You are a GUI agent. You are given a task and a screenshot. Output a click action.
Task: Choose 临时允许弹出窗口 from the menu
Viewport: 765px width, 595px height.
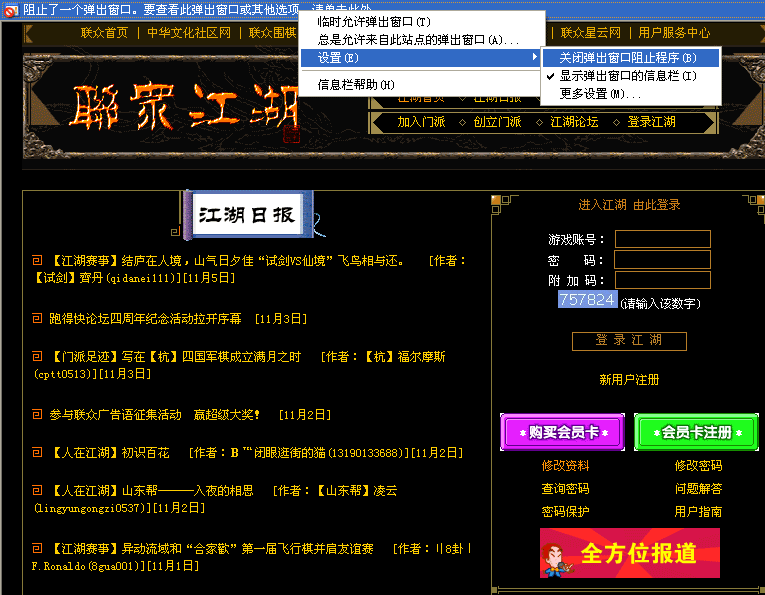374,22
